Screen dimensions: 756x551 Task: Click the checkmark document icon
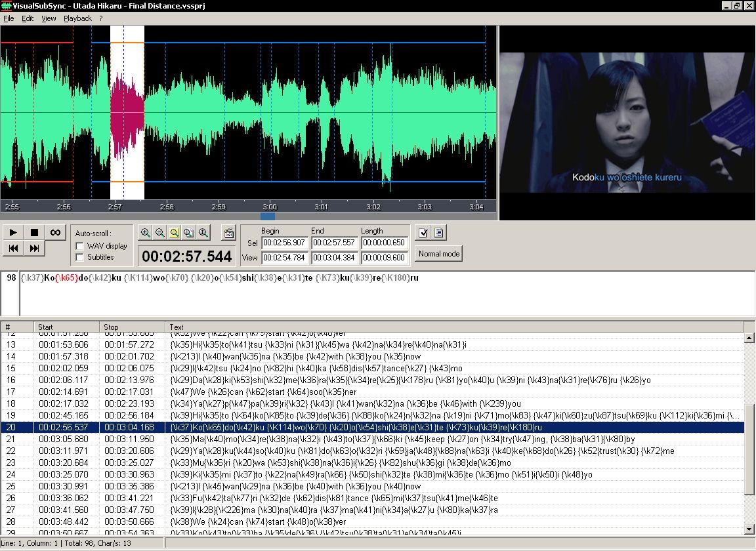pos(423,232)
